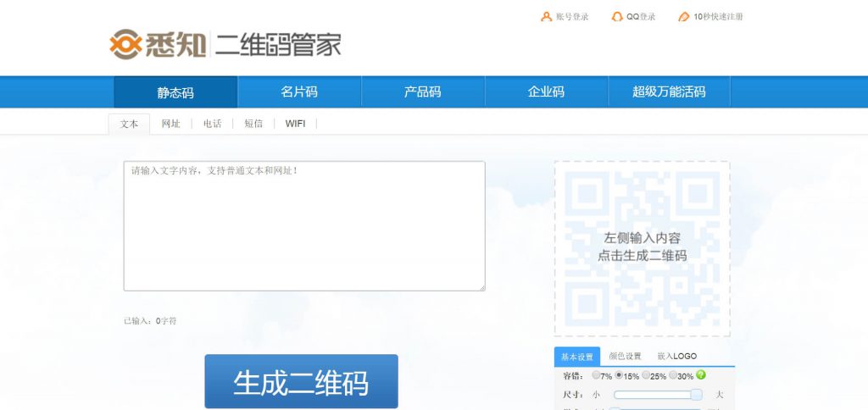Image resolution: width=868 pixels, height=410 pixels.
Task: Select the 静态码 navigation tab
Action: 175,91
